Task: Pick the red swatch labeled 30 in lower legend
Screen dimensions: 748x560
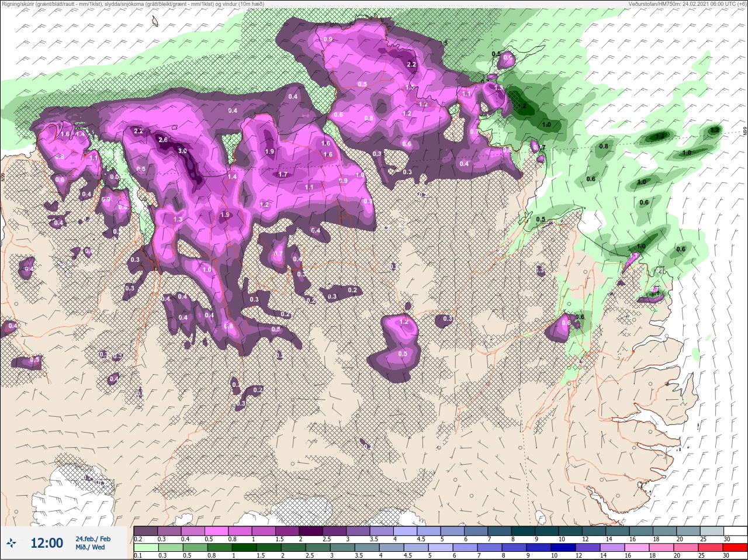Action: (735, 547)
